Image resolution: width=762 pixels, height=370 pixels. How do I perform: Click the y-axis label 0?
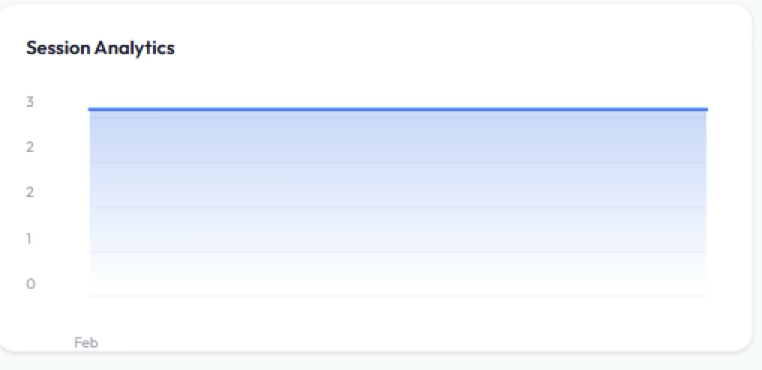coord(30,283)
